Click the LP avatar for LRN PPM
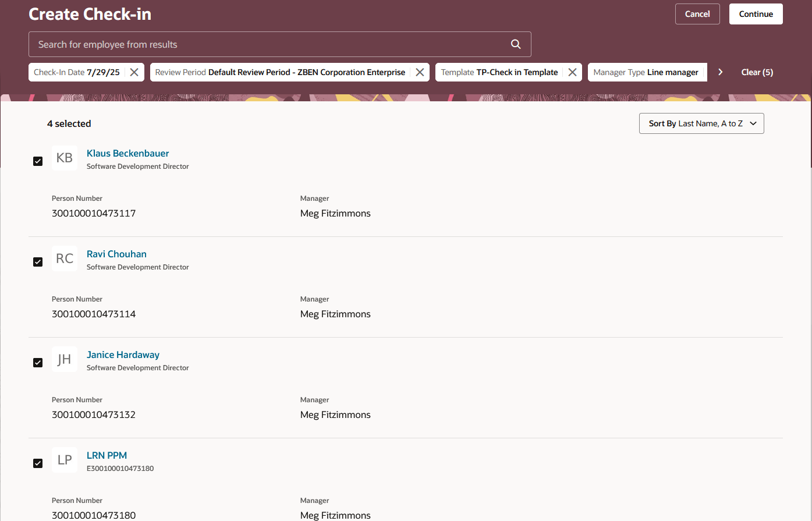This screenshot has width=812, height=521. (x=65, y=460)
